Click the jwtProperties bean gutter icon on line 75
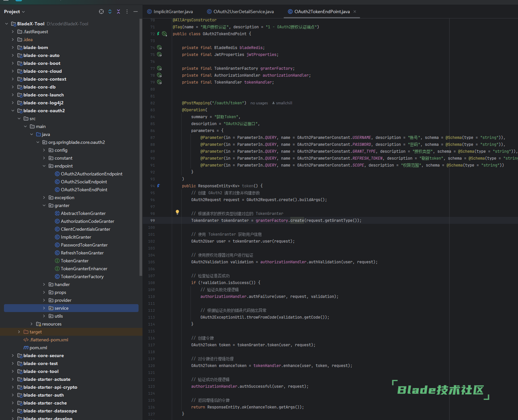The width and height of the screenshot is (518, 420). pyautogui.click(x=159, y=55)
